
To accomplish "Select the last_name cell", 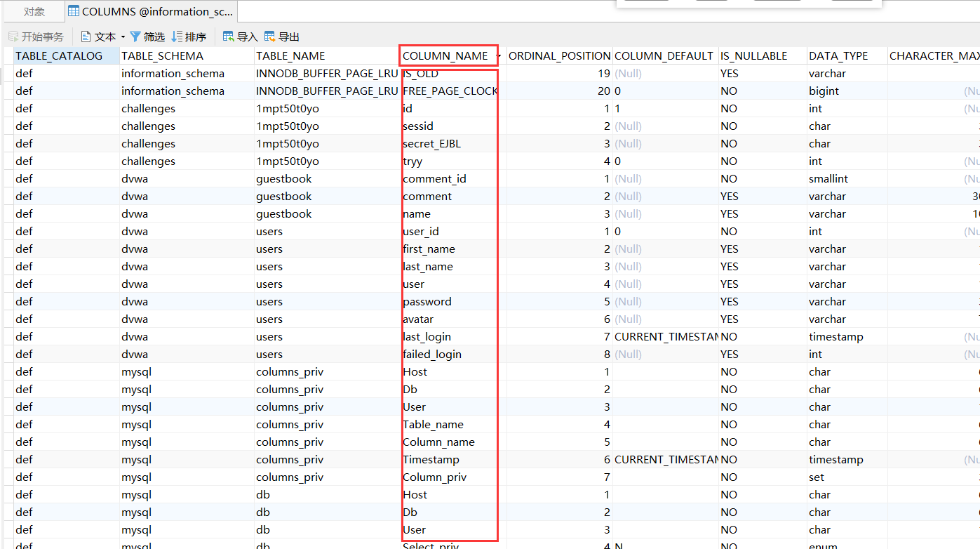I will [453, 267].
